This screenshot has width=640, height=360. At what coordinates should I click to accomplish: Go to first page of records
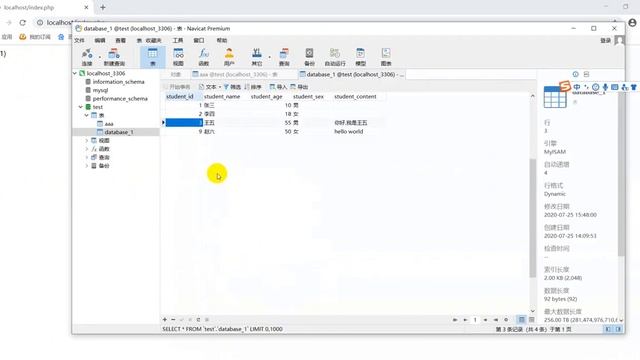click(455, 320)
